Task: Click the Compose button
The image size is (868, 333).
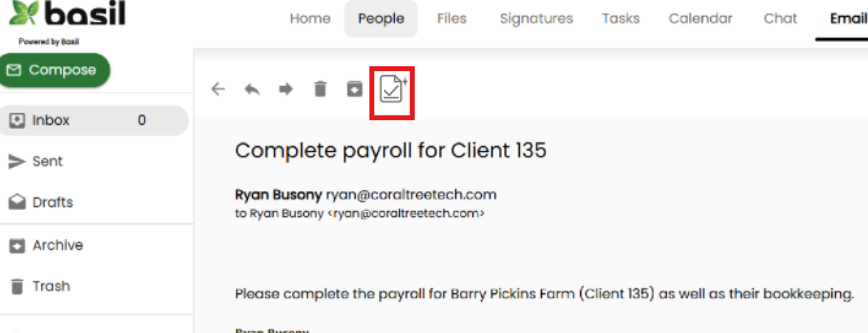Action: (x=55, y=70)
